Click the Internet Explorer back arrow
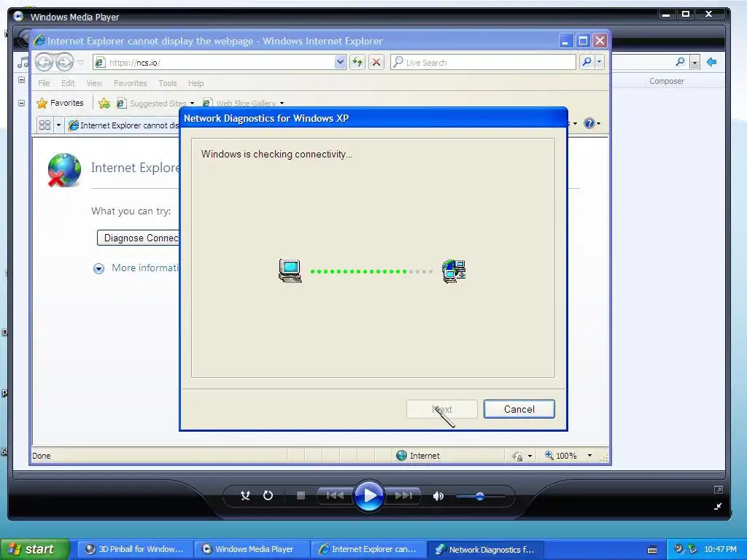The image size is (747, 560). pyautogui.click(x=44, y=62)
